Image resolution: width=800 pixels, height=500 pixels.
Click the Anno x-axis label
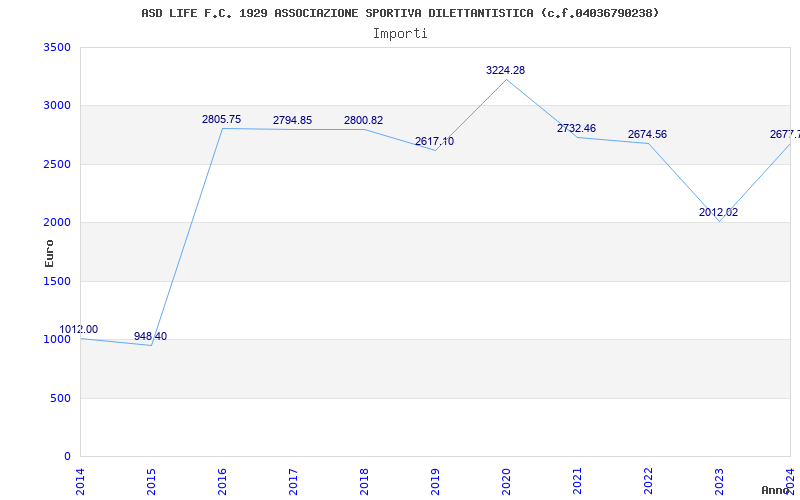point(775,490)
